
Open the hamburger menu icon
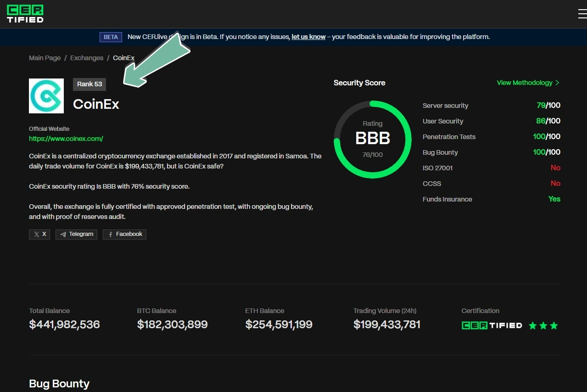click(x=582, y=14)
